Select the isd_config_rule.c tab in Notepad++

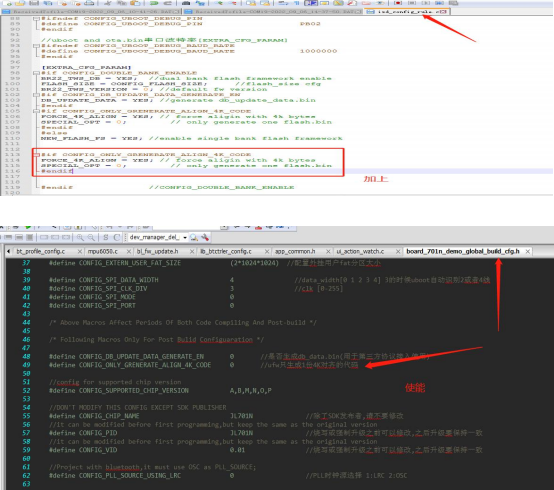[x=406, y=12]
